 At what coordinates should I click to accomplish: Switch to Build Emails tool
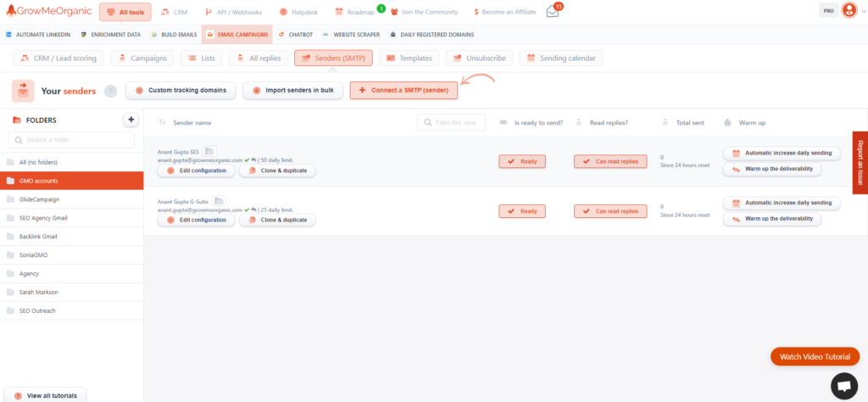pyautogui.click(x=174, y=34)
